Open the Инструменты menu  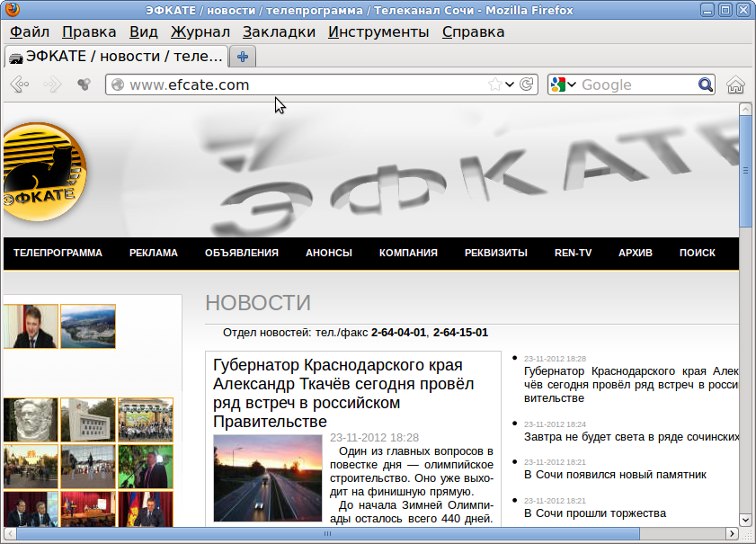378,31
